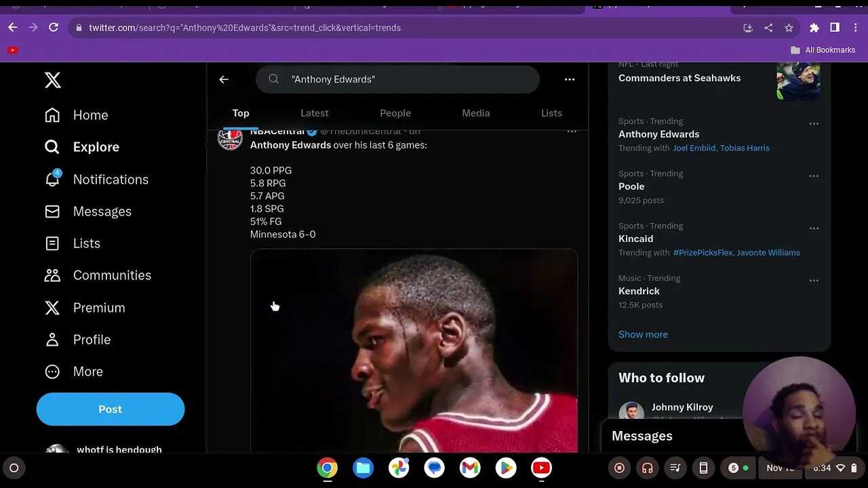Open the ChromeOS launcher circle
Image resolution: width=868 pixels, height=488 pixels.
click(14, 468)
